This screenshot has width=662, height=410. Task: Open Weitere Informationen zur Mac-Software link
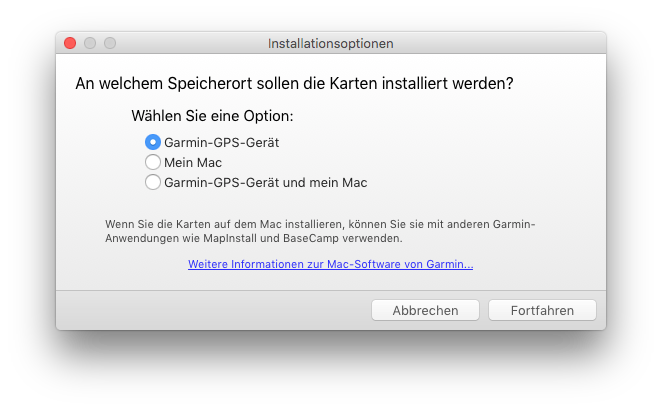[x=330, y=265]
